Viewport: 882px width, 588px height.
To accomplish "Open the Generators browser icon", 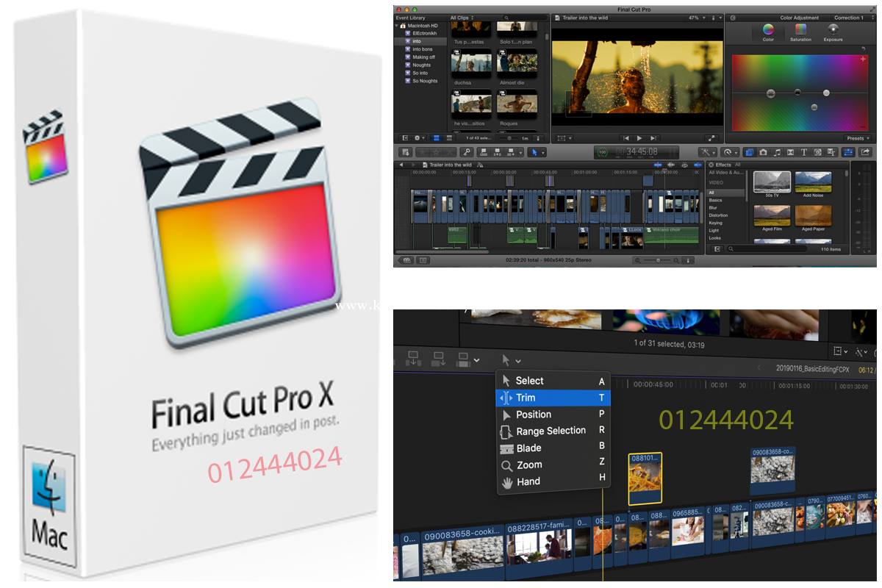I will (817, 152).
